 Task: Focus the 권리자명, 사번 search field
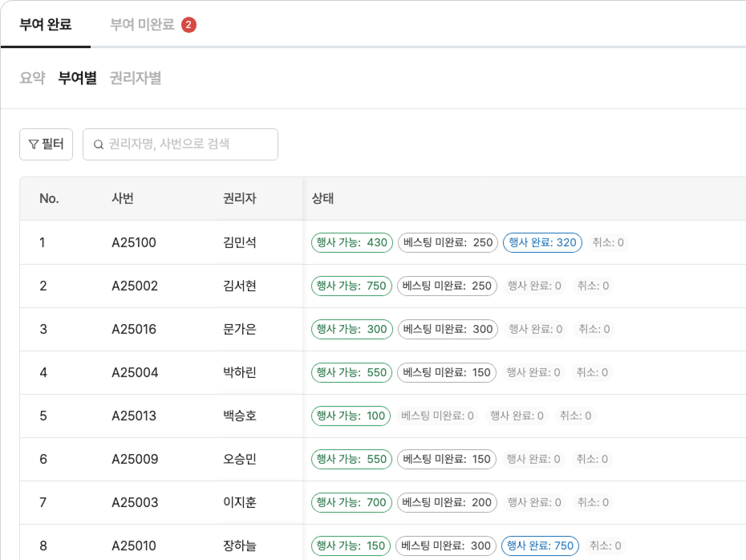pyautogui.click(x=189, y=144)
